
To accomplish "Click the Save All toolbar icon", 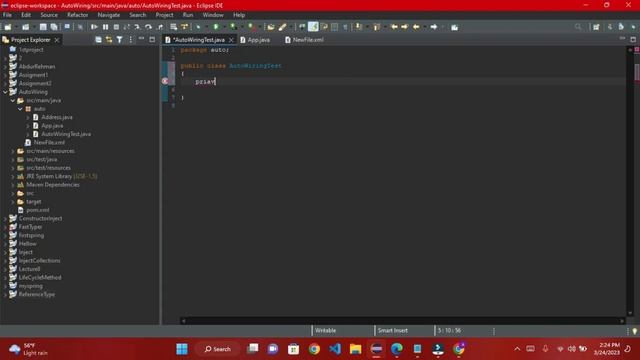I will coord(54,27).
